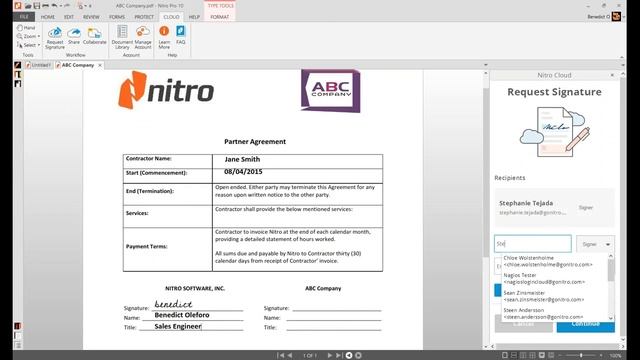Switch to the REVIEW ribbon tab

click(91, 17)
